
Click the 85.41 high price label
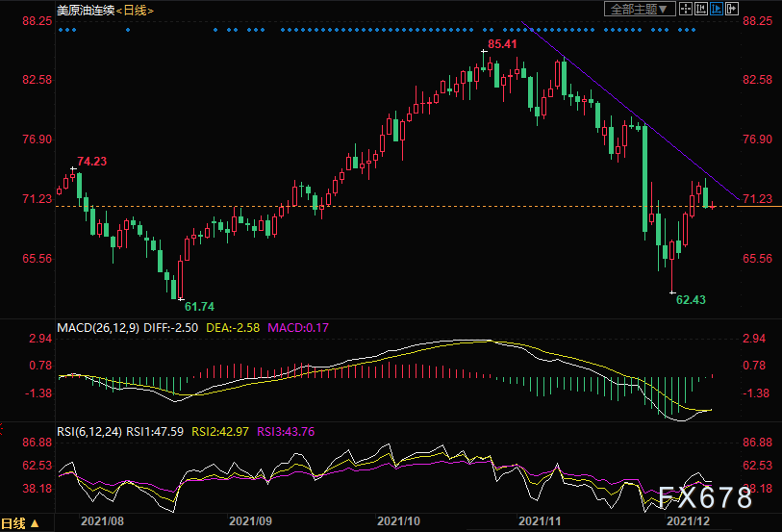[x=502, y=44]
